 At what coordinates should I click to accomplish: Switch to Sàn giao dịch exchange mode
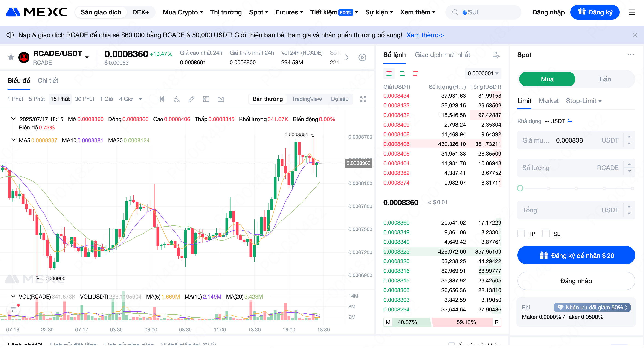pos(101,12)
